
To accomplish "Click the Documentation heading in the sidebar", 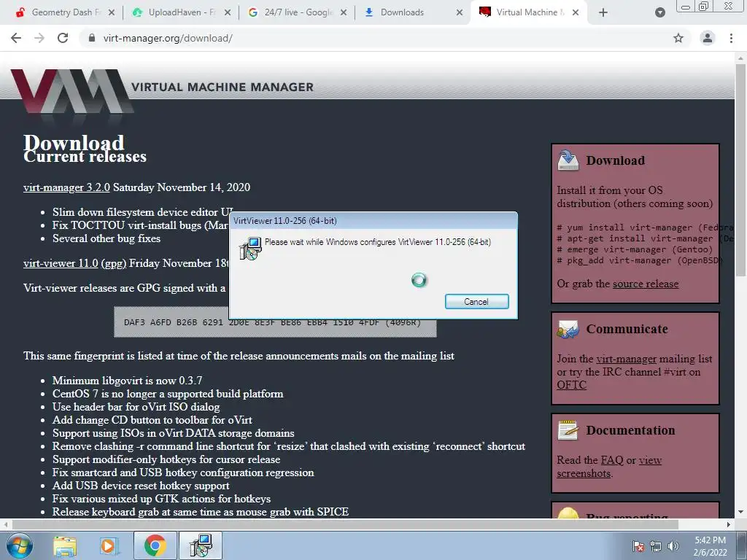I will pos(630,430).
